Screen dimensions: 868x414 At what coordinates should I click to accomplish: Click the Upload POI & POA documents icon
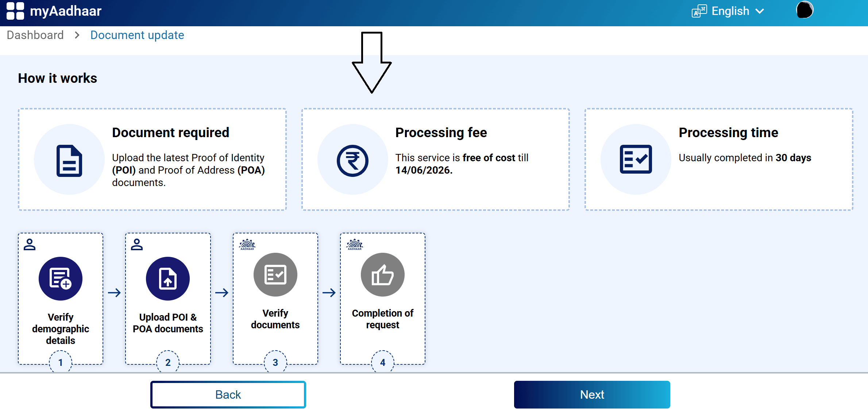click(x=167, y=278)
